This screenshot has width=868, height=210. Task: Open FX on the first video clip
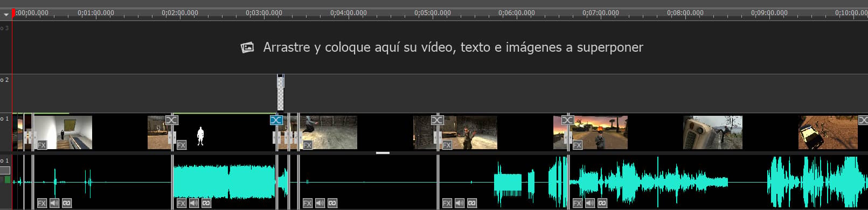point(41,145)
